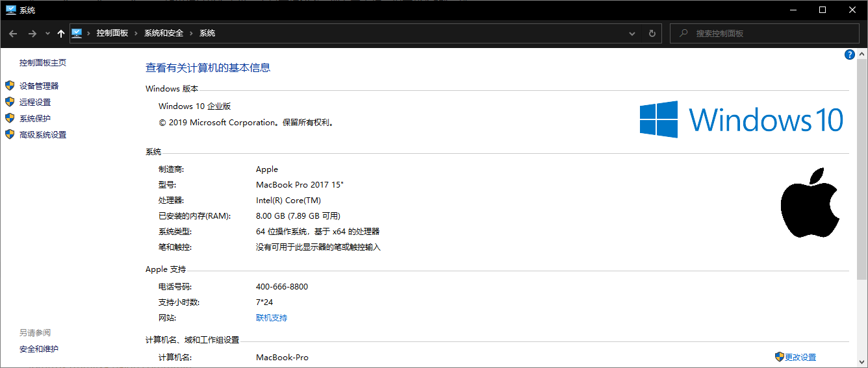The height and width of the screenshot is (368, 868).
Task: Click shield icon beside 高级系统设置
Action: click(x=10, y=134)
